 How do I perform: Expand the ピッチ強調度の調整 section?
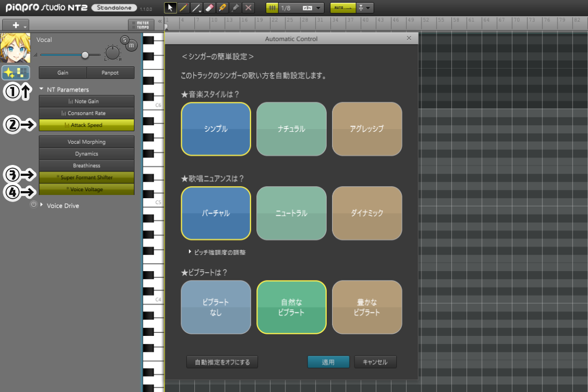pyautogui.click(x=191, y=252)
